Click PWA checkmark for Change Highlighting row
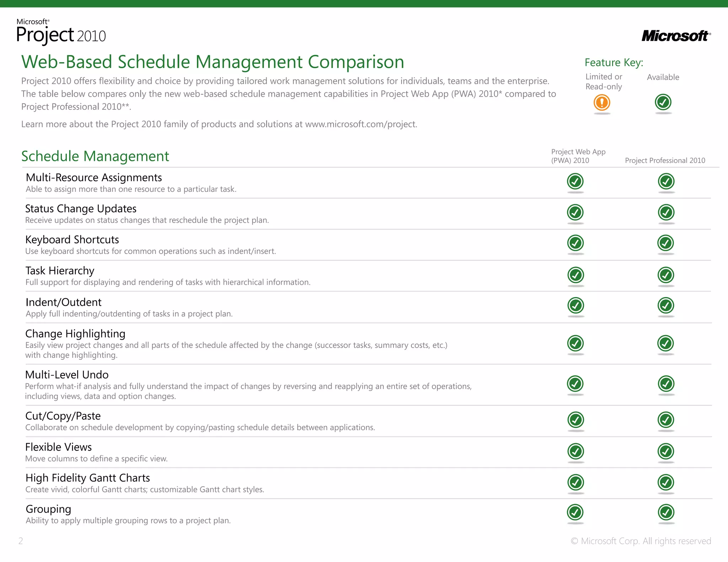The width and height of the screenshot is (728, 562). (x=576, y=344)
